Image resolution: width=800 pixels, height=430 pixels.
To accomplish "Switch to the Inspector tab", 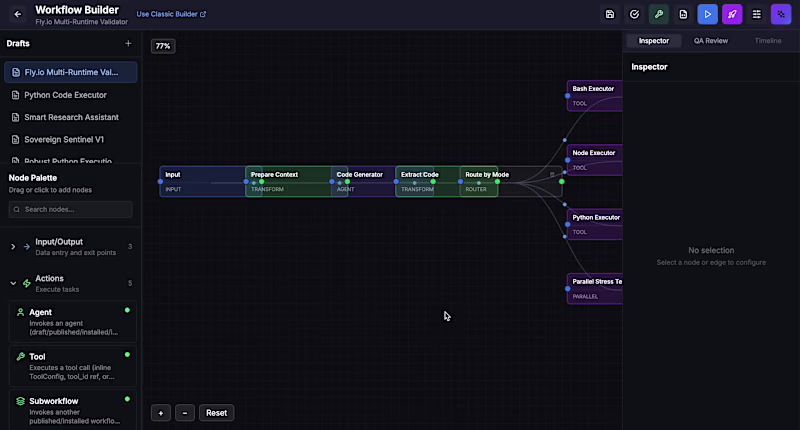I will click(x=654, y=41).
